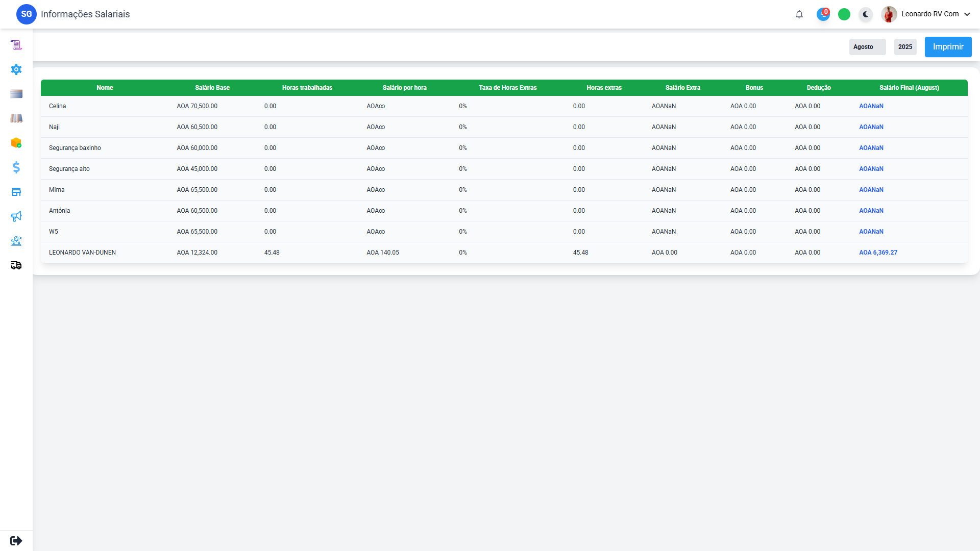Click the Salário Final (August) header
Screen dimensions: 980x551
pos(909,88)
